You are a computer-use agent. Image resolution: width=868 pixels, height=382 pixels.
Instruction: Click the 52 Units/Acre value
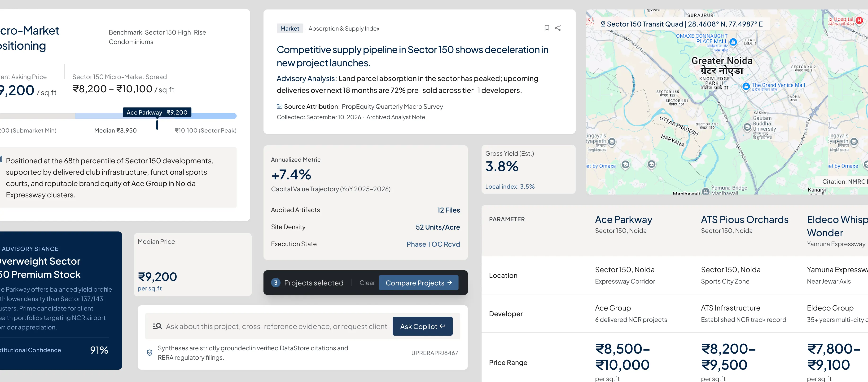coord(438,227)
